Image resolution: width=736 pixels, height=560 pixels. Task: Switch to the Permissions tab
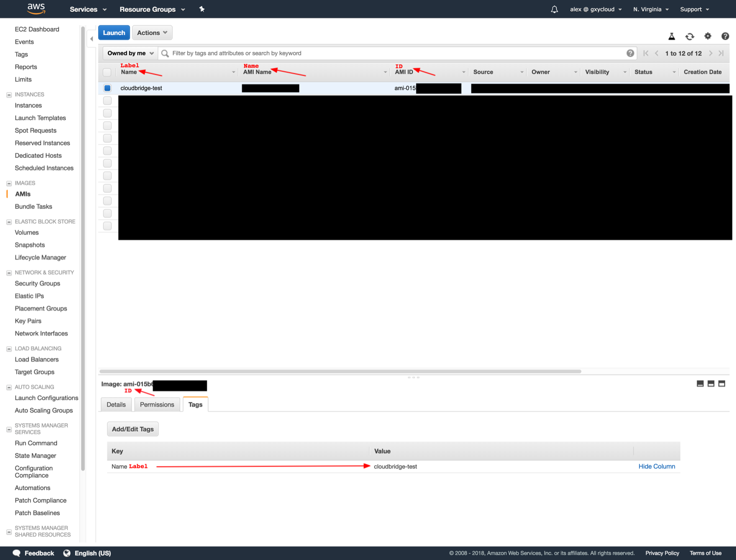[157, 405]
